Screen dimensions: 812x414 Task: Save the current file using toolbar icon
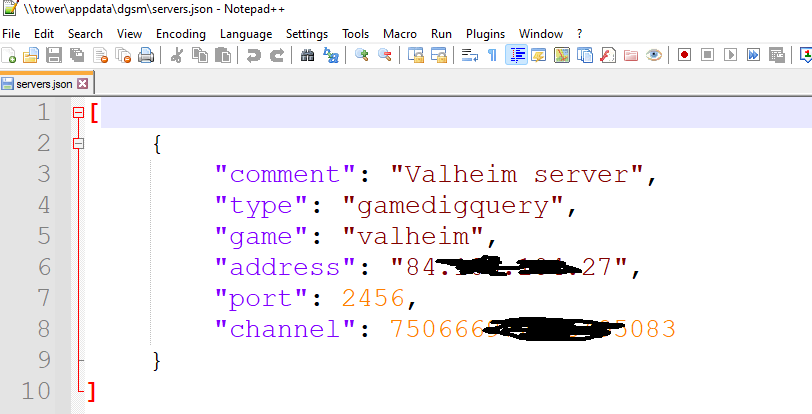coord(54,54)
